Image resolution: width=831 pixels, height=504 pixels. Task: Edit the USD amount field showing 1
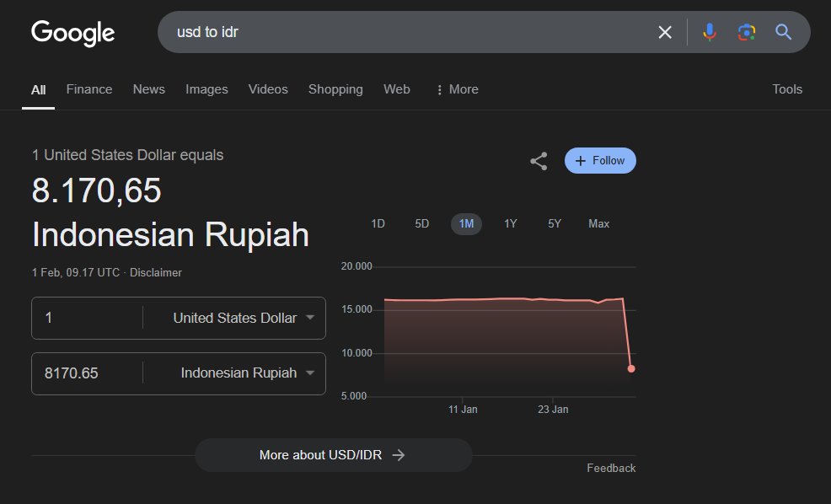[x=88, y=318]
